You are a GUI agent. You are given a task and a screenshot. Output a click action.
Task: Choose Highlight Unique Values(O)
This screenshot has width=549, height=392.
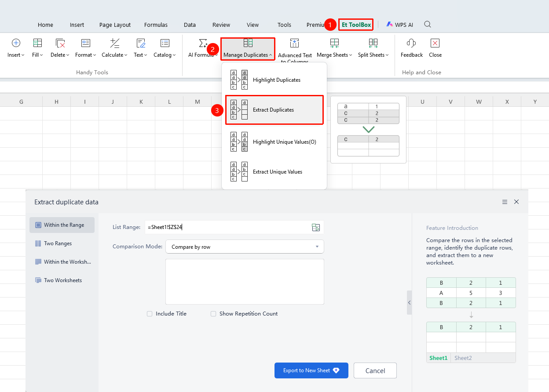click(x=274, y=142)
